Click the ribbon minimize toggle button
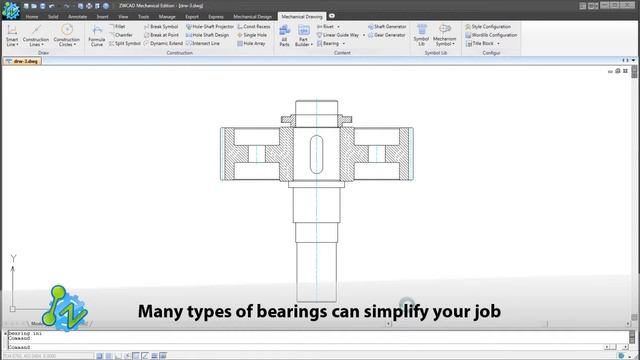Screen dimensions: 640x360 (x=332, y=16)
